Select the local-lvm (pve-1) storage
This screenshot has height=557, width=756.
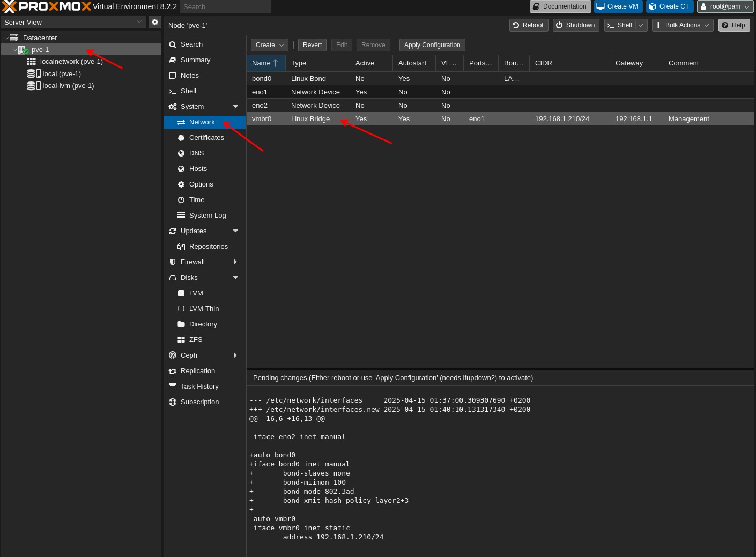pyautogui.click(x=68, y=86)
